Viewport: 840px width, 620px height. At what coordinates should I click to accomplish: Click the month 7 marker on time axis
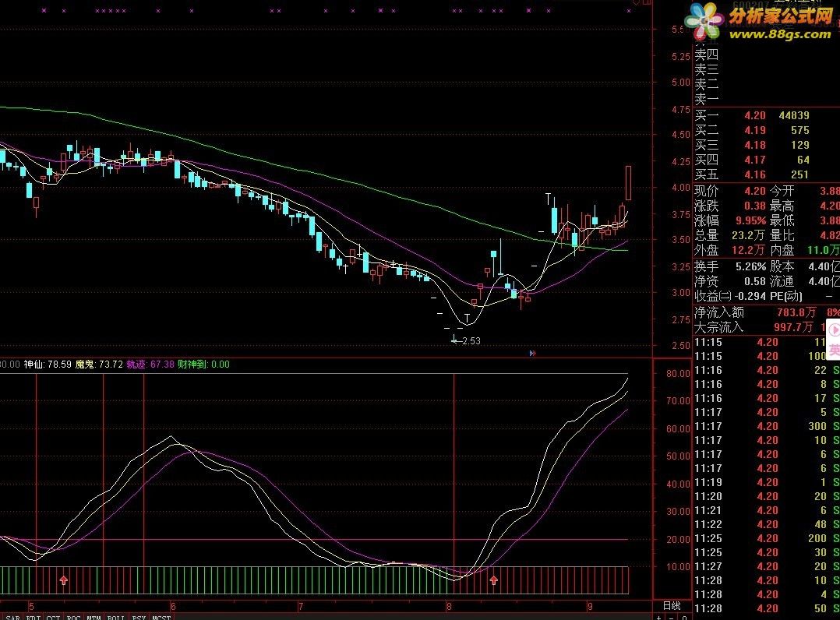[x=301, y=606]
